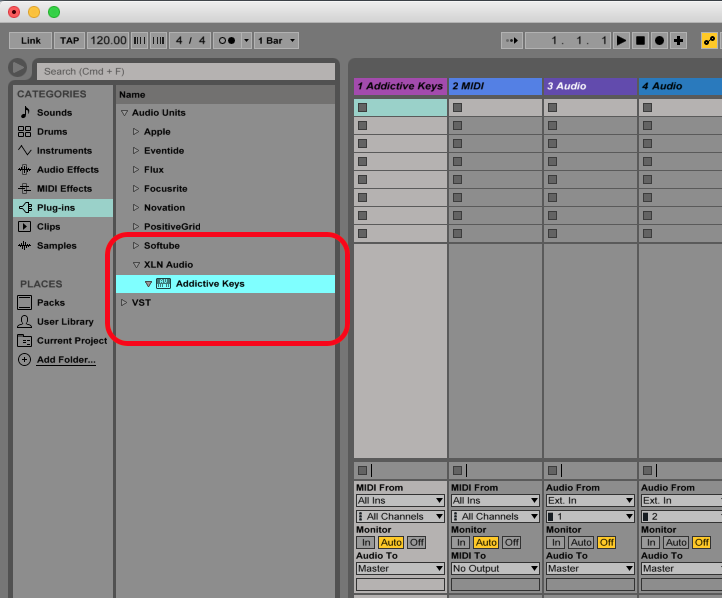The image size is (722, 598).
Task: Click the Phase Nudge Up button
Action: [158, 41]
